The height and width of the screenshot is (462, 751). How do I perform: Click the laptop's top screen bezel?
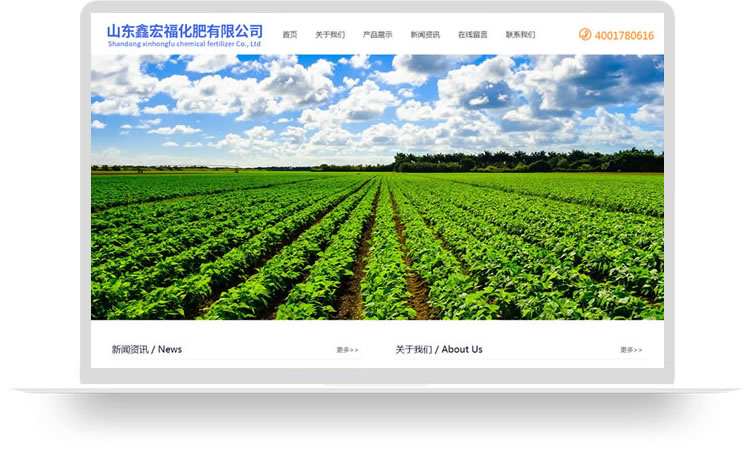point(376,7)
